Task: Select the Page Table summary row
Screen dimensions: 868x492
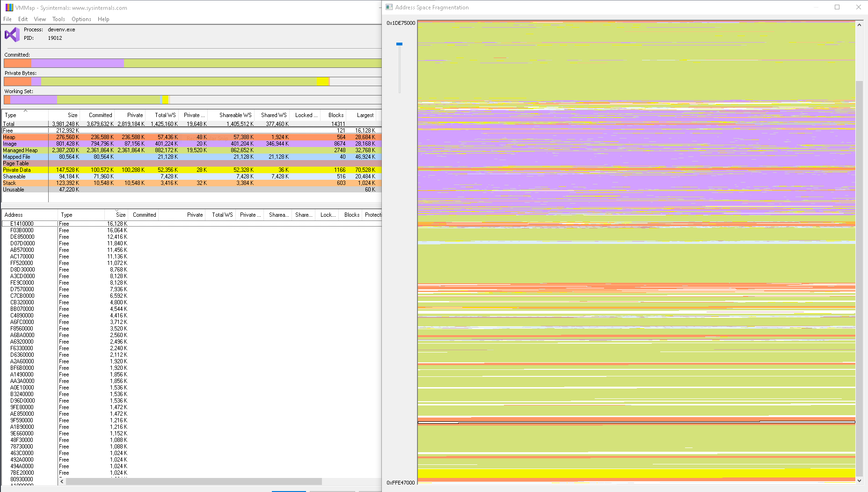Action: [x=192, y=163]
